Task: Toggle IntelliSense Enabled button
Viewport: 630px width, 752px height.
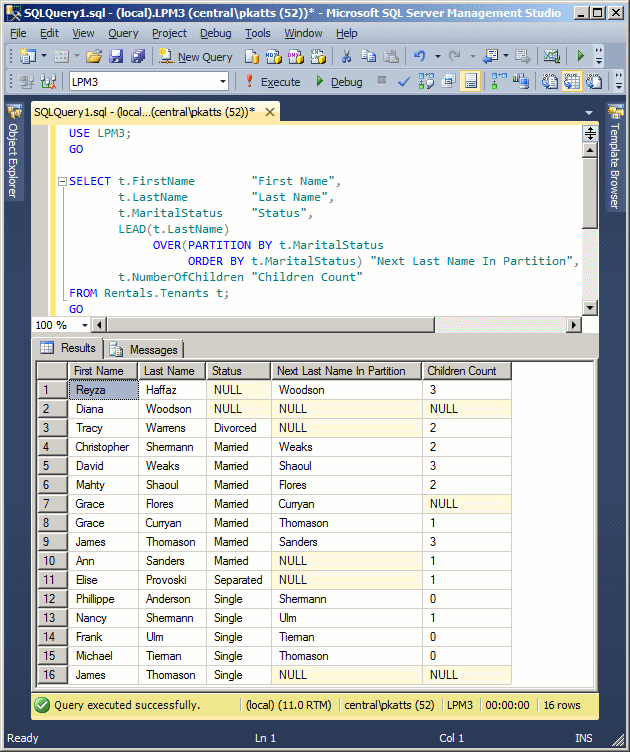Action: point(470,82)
